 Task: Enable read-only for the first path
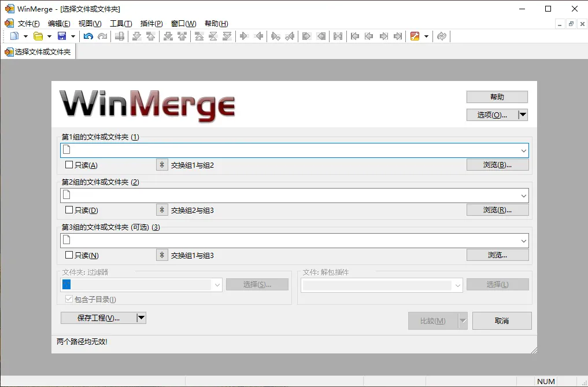click(68, 164)
